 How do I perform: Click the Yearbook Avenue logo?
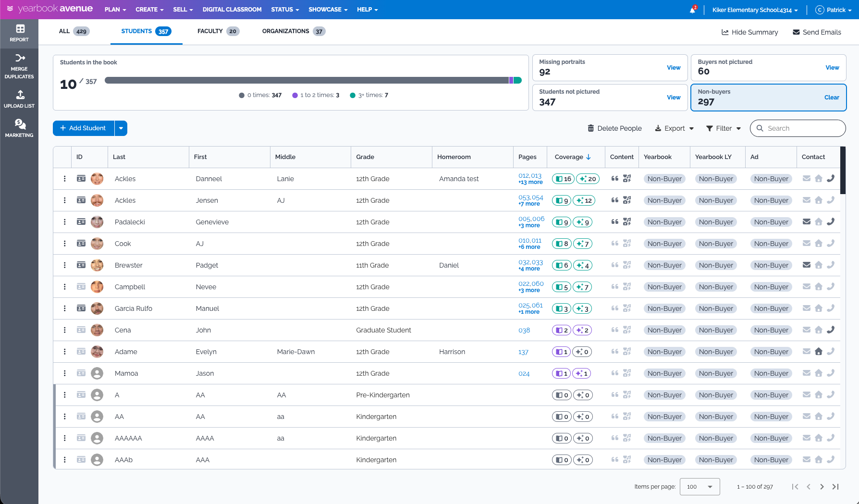(x=49, y=9)
